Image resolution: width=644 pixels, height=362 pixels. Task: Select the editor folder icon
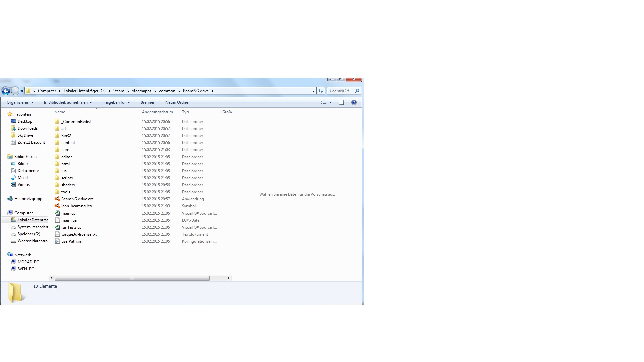(57, 157)
